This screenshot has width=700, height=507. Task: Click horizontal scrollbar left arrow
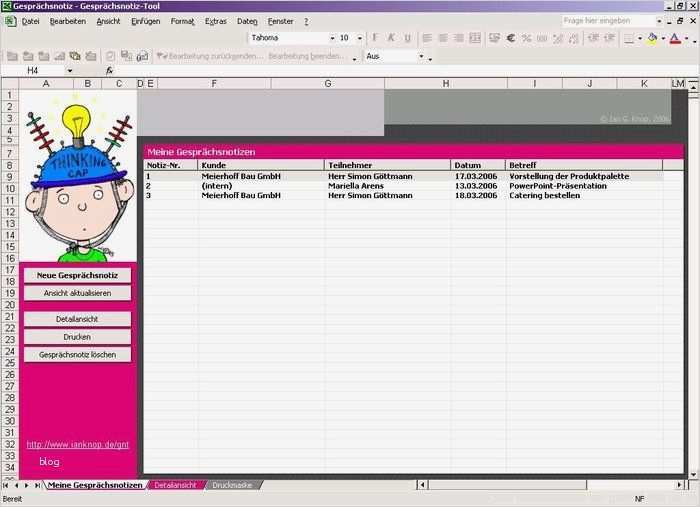[x=422, y=485]
